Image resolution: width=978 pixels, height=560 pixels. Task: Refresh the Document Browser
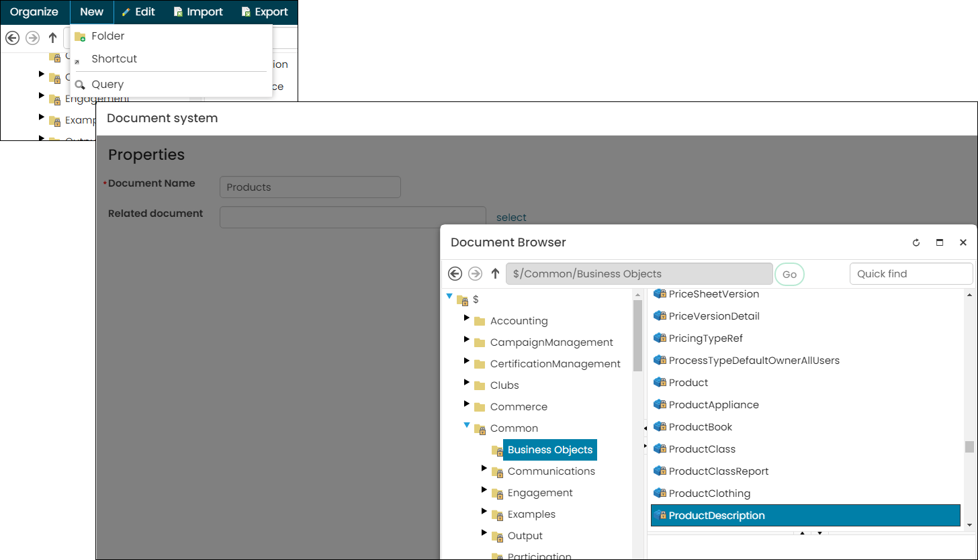tap(916, 242)
